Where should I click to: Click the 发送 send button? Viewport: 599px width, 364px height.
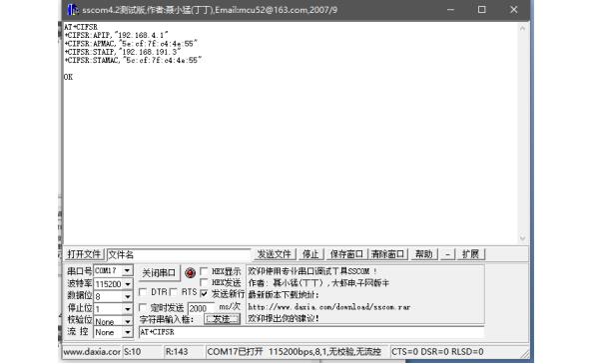point(222,319)
